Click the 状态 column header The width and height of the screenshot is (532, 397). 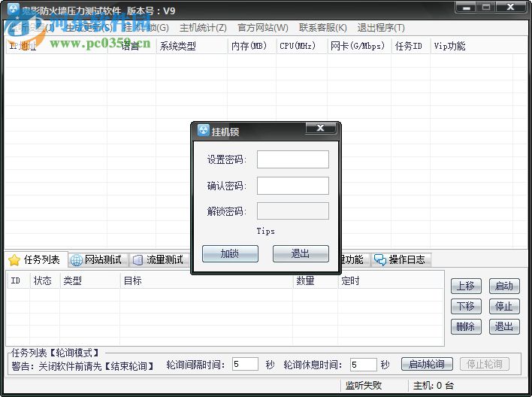point(45,280)
